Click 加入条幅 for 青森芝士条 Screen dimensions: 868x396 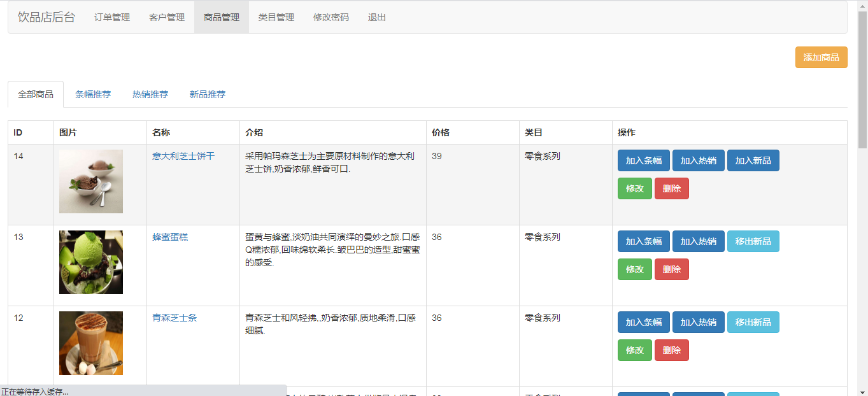point(644,322)
